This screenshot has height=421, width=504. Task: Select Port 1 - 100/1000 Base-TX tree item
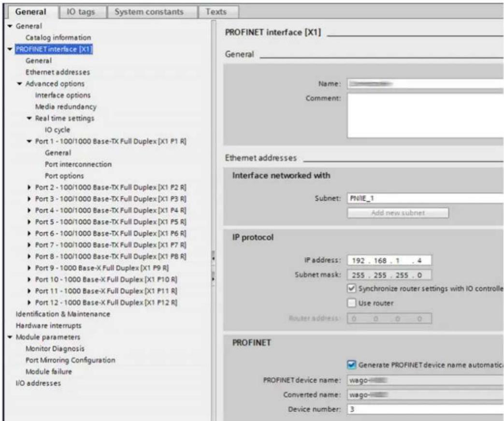pyautogui.click(x=111, y=141)
